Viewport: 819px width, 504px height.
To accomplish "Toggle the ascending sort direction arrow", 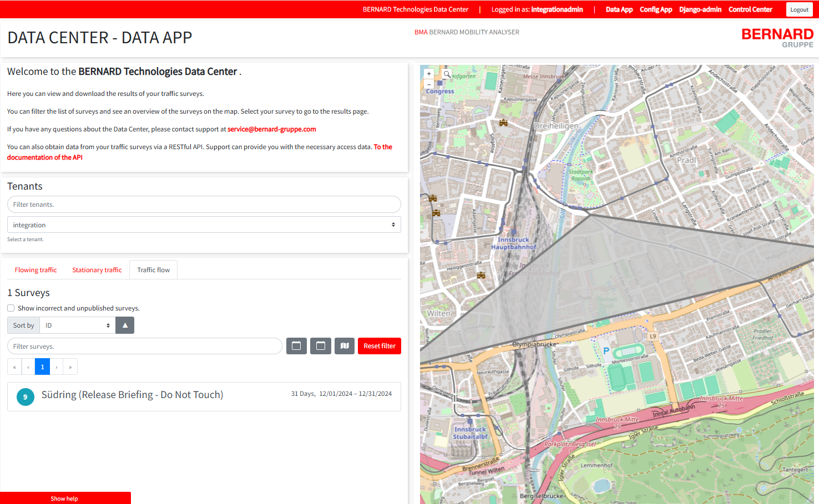I will (x=125, y=325).
